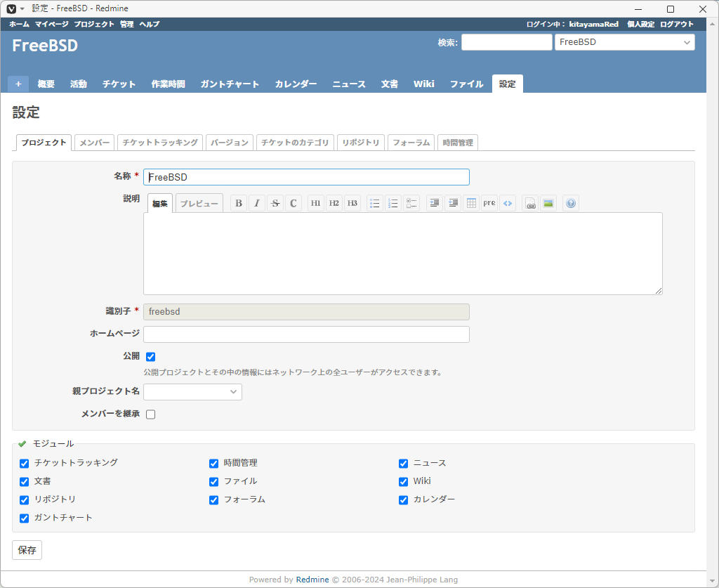Insert an image into description
Image resolution: width=719 pixels, height=588 pixels.
pyautogui.click(x=548, y=203)
